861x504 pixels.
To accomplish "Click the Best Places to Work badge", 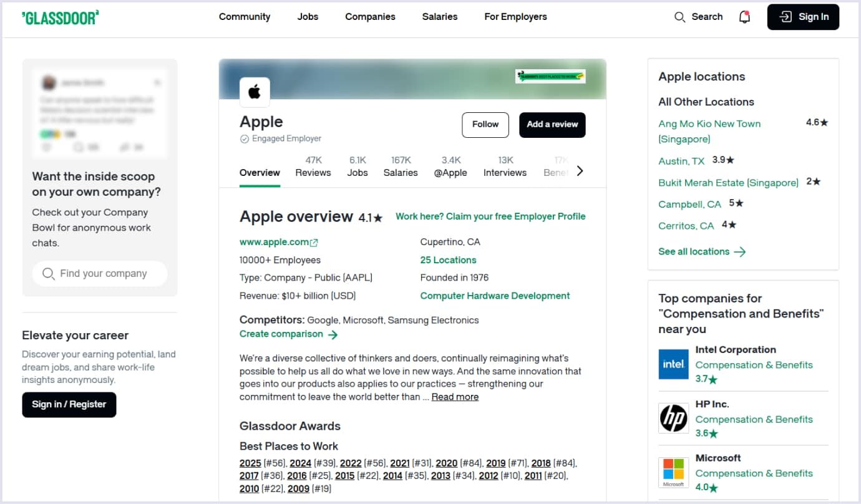I will tap(550, 76).
